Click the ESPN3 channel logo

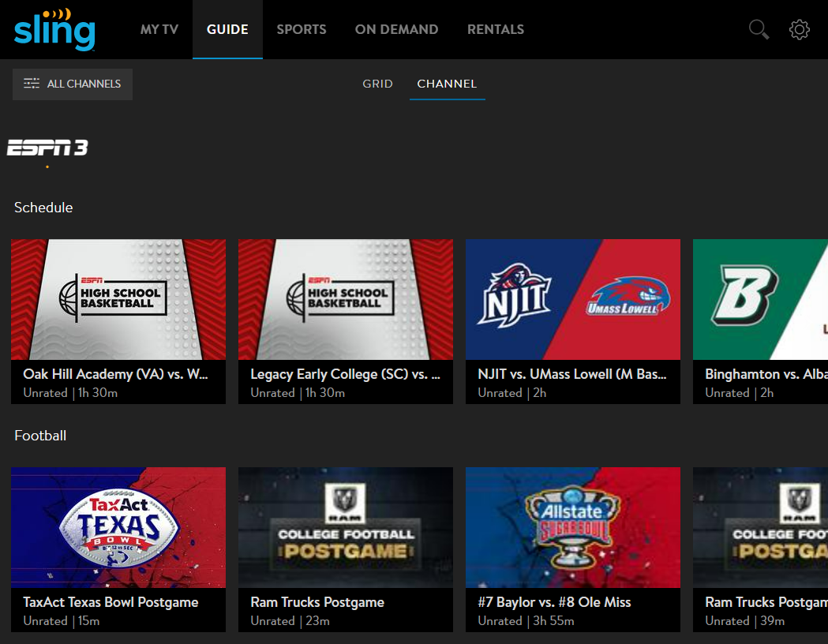click(47, 148)
